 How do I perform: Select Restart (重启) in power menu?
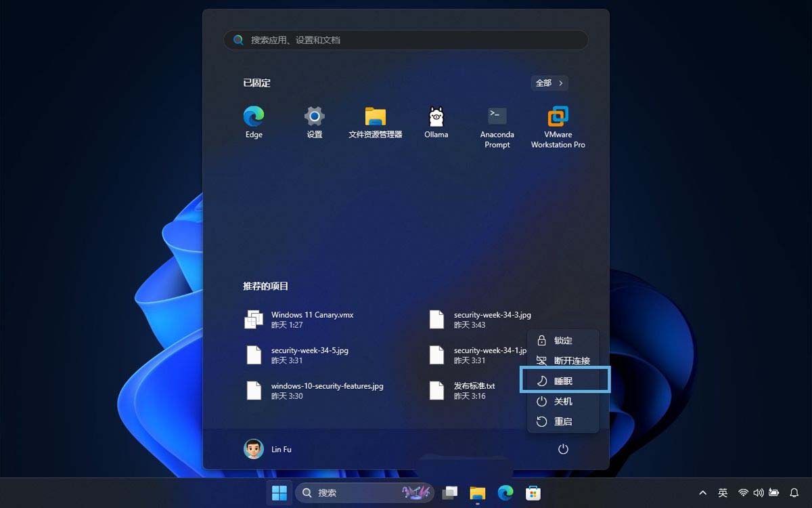pyautogui.click(x=563, y=421)
